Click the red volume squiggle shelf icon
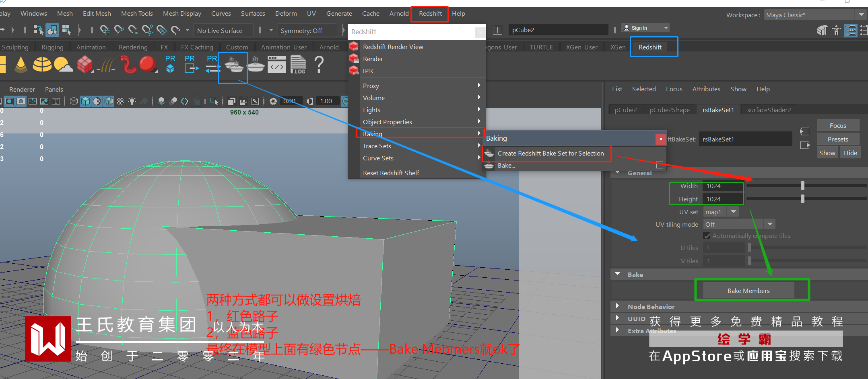868x379 pixels. coord(128,64)
